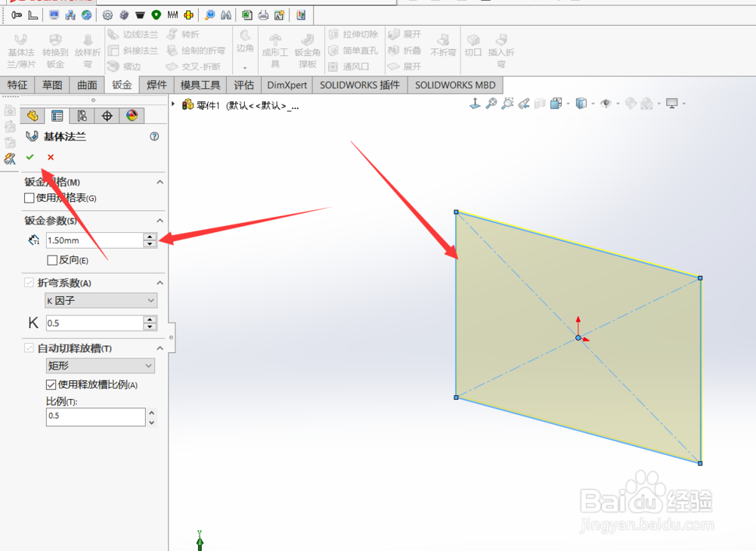This screenshot has height=551, width=756.
Task: Switch to the 焊件 tab
Action: (156, 85)
